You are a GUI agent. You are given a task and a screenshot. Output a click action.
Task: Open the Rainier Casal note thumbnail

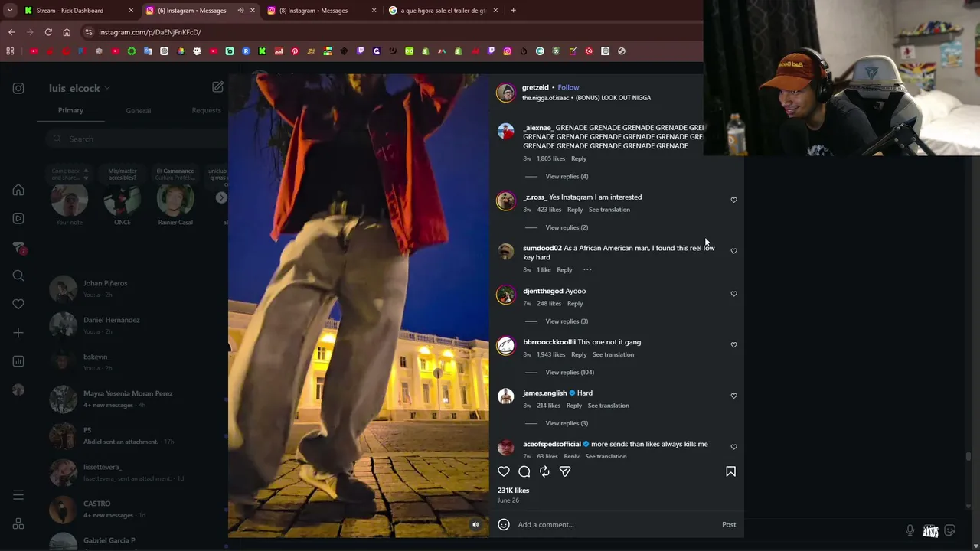click(x=175, y=200)
